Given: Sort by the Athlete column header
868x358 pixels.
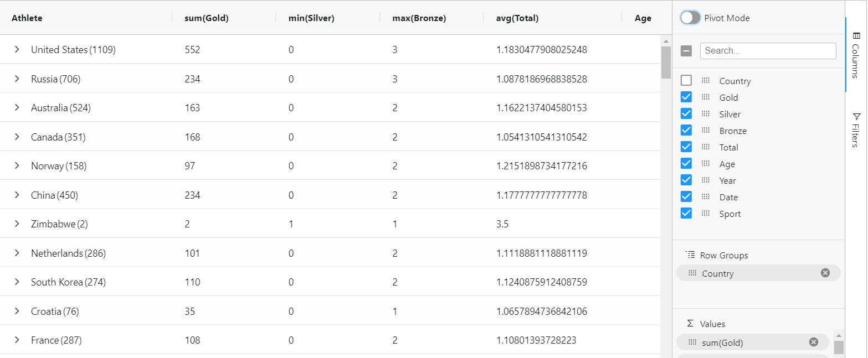Looking at the screenshot, I should point(27,18).
